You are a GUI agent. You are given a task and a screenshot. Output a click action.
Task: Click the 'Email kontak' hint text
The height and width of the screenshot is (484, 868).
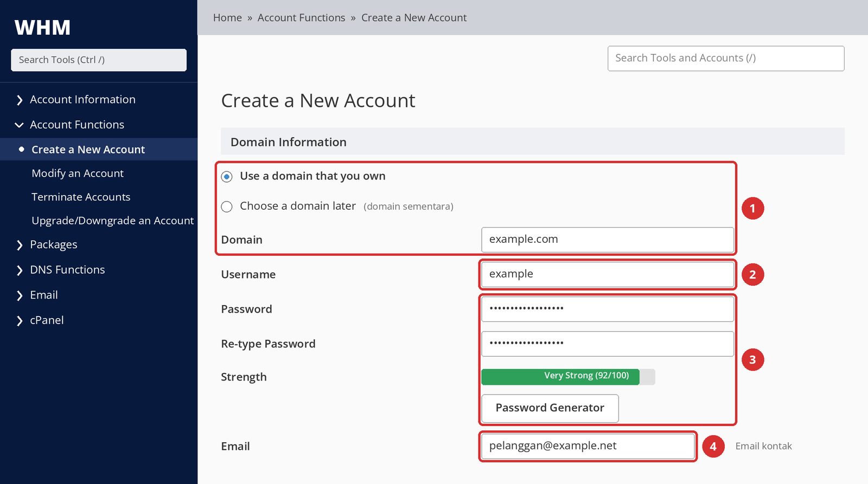point(764,446)
